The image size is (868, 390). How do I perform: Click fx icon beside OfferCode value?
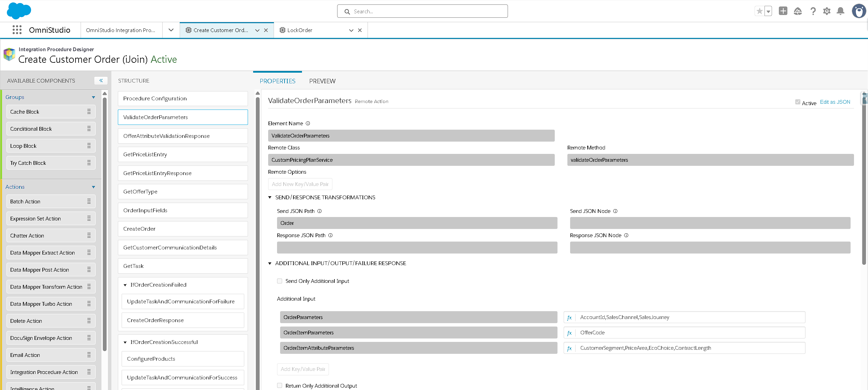pos(569,333)
